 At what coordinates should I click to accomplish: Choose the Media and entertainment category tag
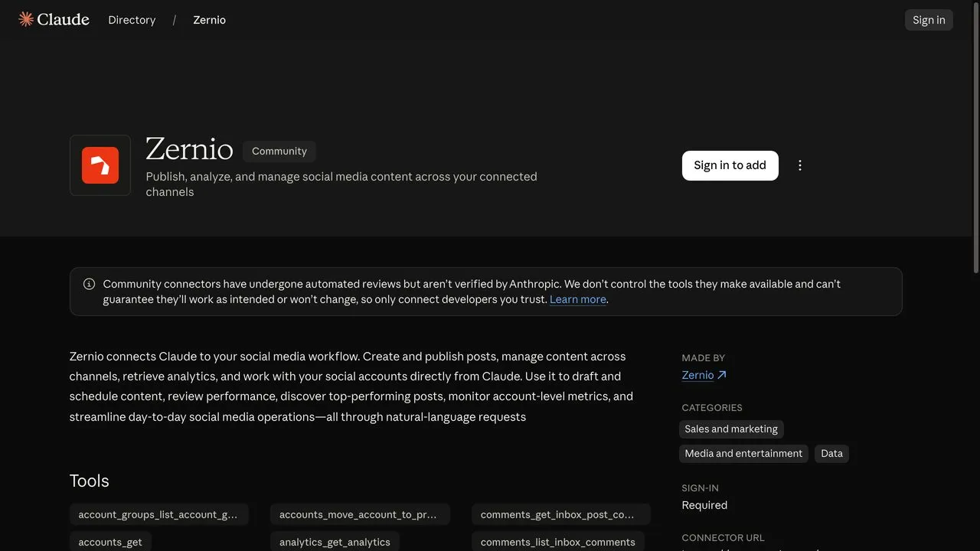pos(743,454)
